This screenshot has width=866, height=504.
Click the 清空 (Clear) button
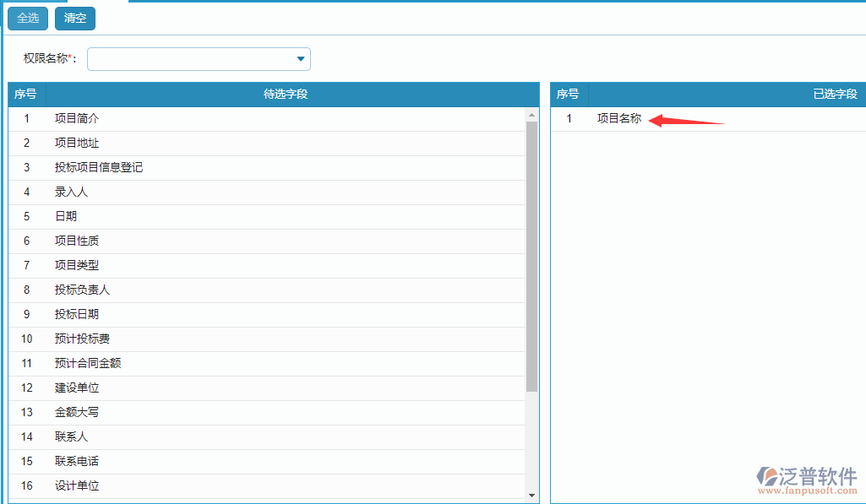74,18
